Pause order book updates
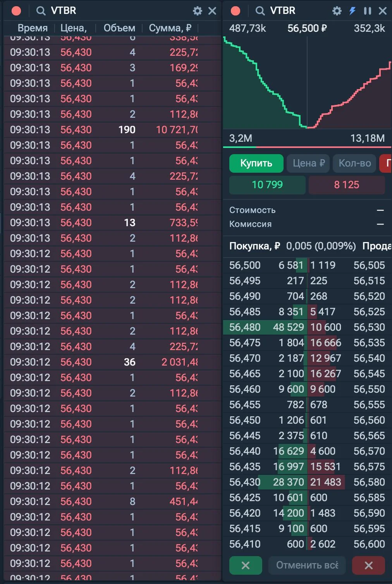Viewport: 392px width, 584px height. tap(368, 11)
